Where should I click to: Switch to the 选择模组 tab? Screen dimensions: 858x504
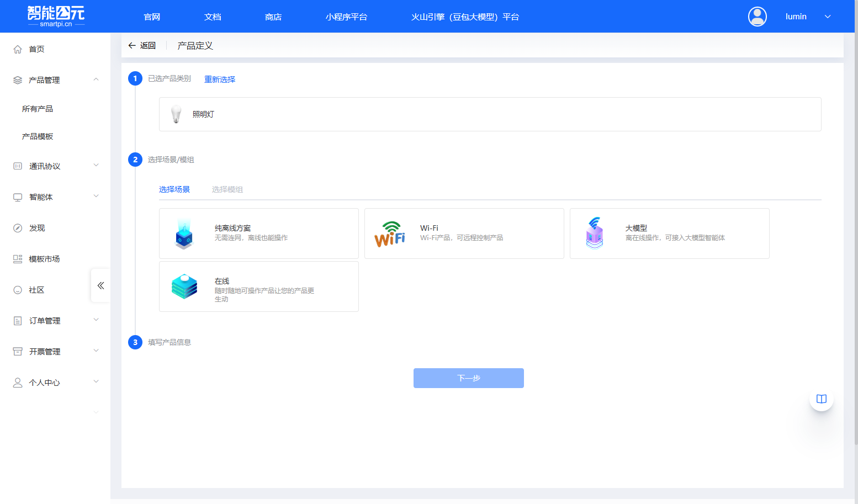[x=227, y=189]
